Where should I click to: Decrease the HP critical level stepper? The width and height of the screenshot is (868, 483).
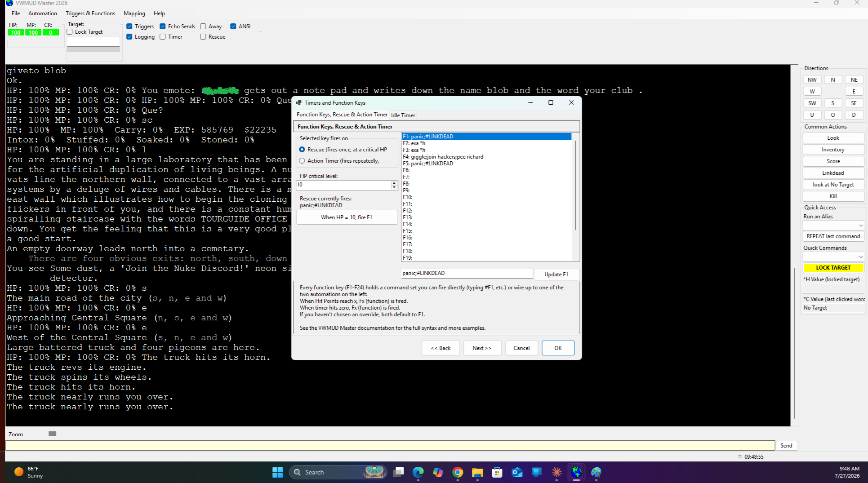pyautogui.click(x=394, y=187)
